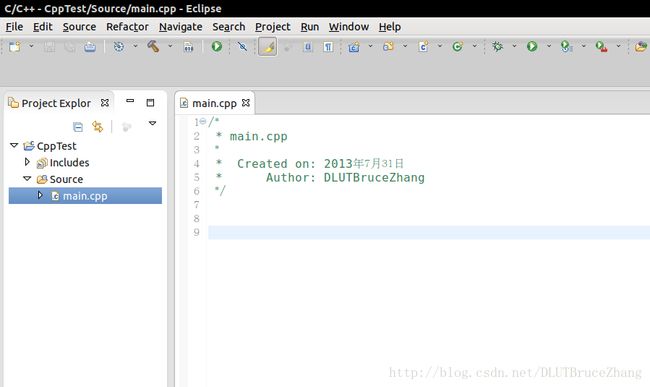Screen dimensions: 650x387
Task: Toggle block selection mode icon
Action: pyautogui.click(x=308, y=46)
